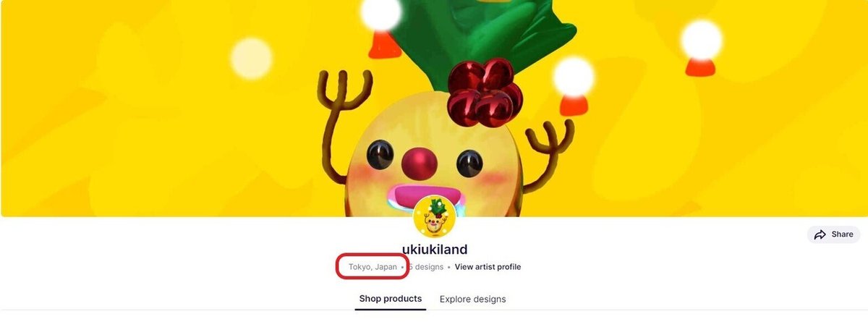
Task: Click the white orb above right antler
Action: coord(574,77)
